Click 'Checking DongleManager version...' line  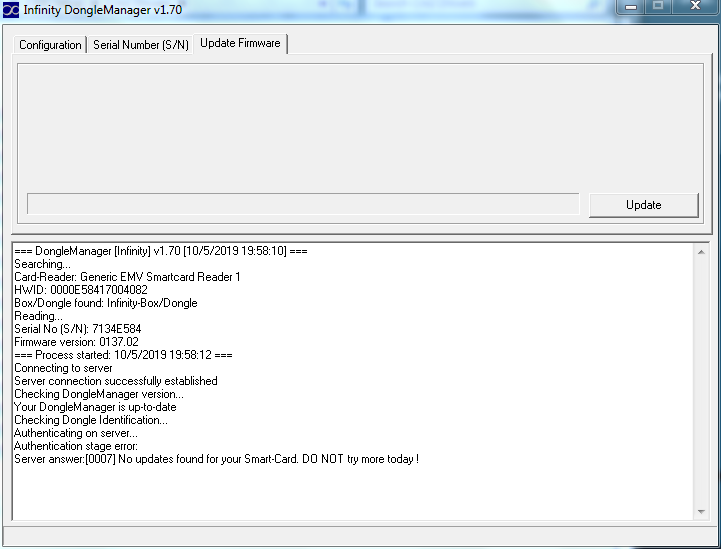[x=98, y=394]
